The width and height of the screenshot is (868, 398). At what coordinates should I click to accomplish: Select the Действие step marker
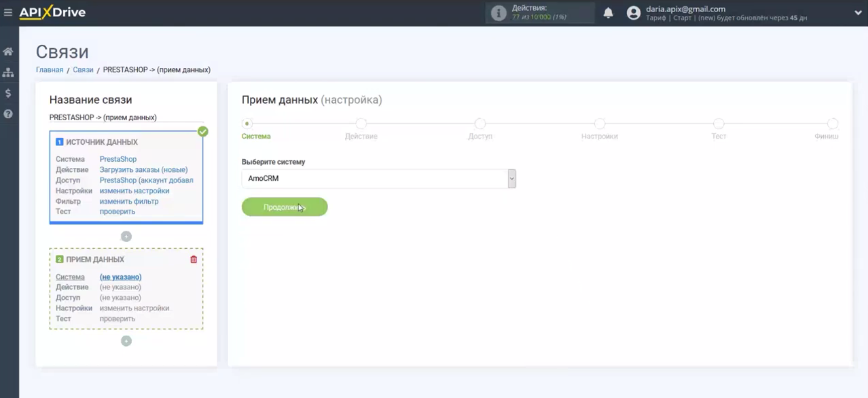coord(361,124)
